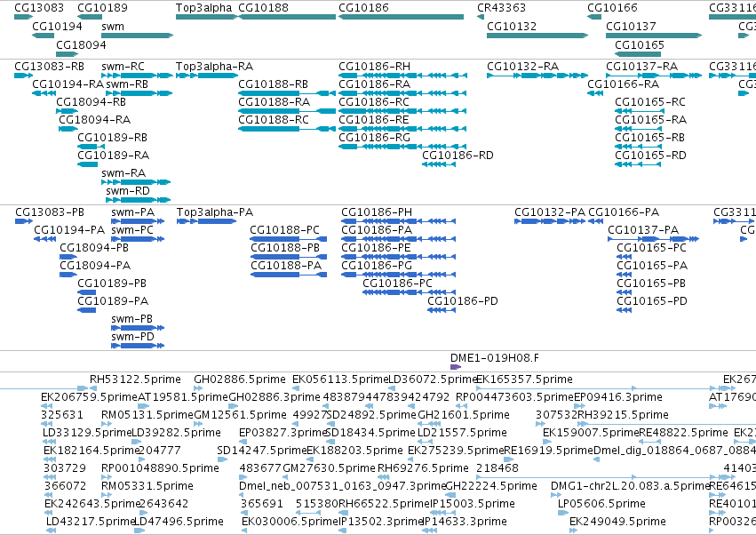The height and width of the screenshot is (535, 756).
Task: Click protein label Top3alpha-PA
Action: (x=215, y=212)
